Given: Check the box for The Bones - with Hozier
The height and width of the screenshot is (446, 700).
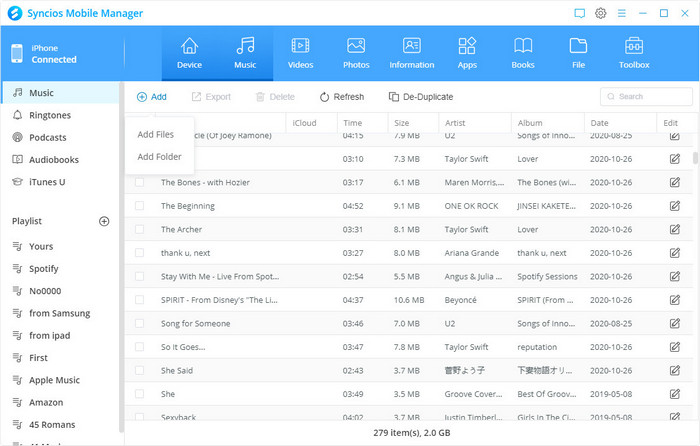Looking at the screenshot, I should coord(140,182).
